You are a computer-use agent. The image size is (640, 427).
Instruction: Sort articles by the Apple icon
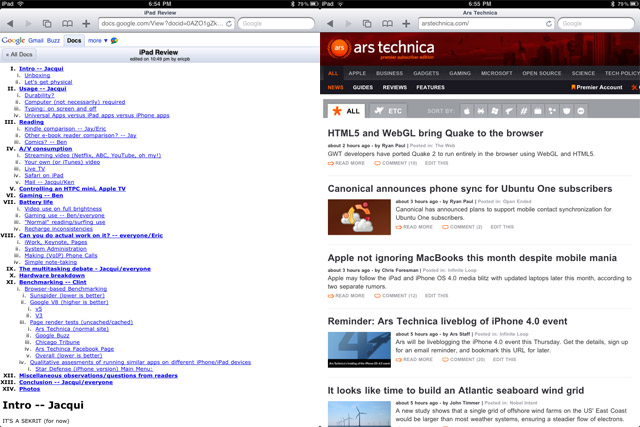(467, 111)
